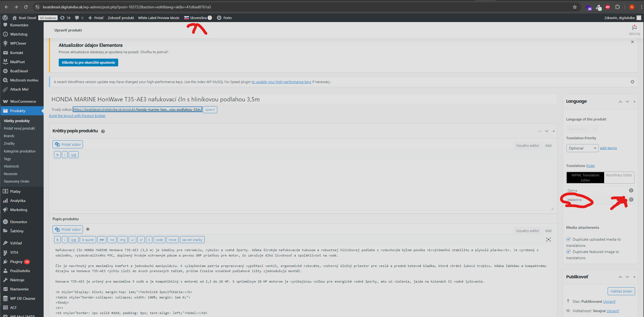Click Pridať súbor in short description

pyautogui.click(x=68, y=144)
